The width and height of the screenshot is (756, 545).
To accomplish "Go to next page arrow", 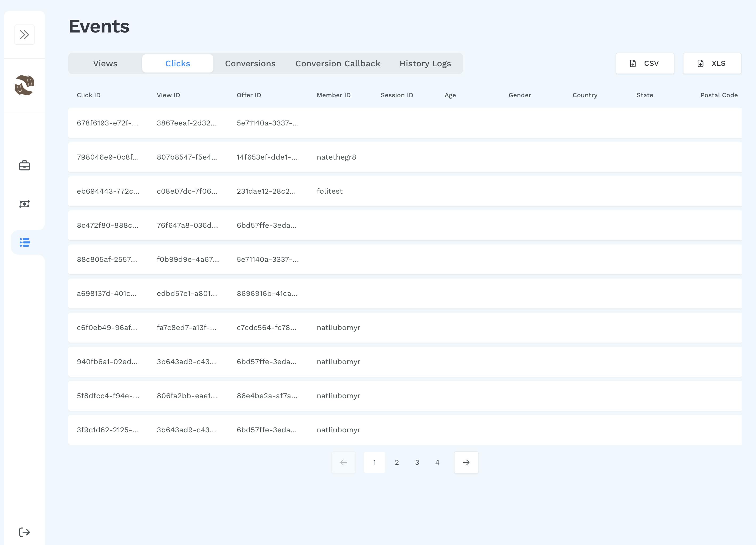I will click(466, 462).
